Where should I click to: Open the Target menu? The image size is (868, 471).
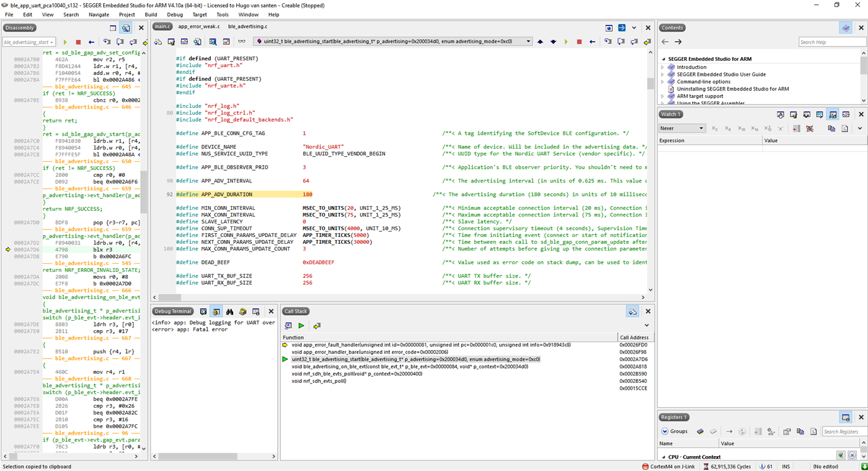[x=200, y=14]
